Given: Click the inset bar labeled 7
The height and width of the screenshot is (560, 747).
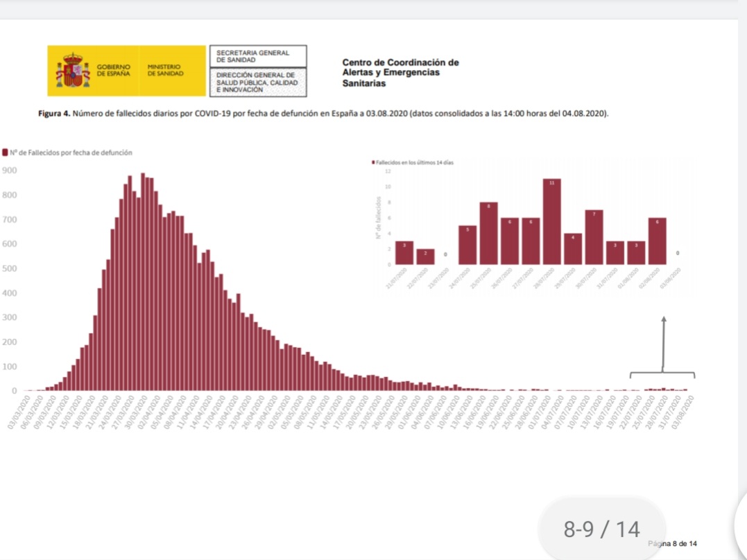Looking at the screenshot, I should coord(594,236).
